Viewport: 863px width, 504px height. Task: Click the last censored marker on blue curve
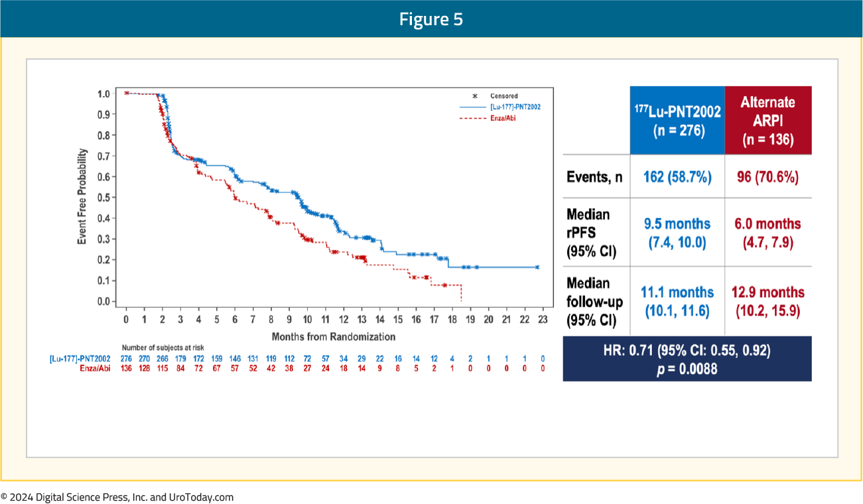537,267
